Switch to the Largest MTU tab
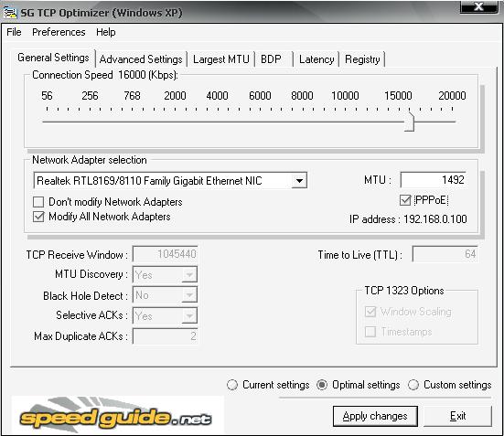The width and height of the screenshot is (504, 436). pyautogui.click(x=220, y=59)
